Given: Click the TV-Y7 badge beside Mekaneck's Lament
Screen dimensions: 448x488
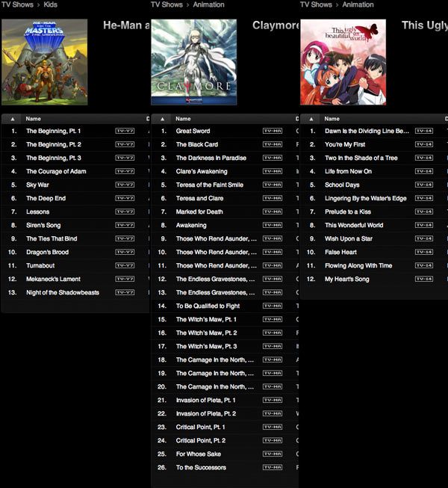Looking at the screenshot, I should click(125, 279).
